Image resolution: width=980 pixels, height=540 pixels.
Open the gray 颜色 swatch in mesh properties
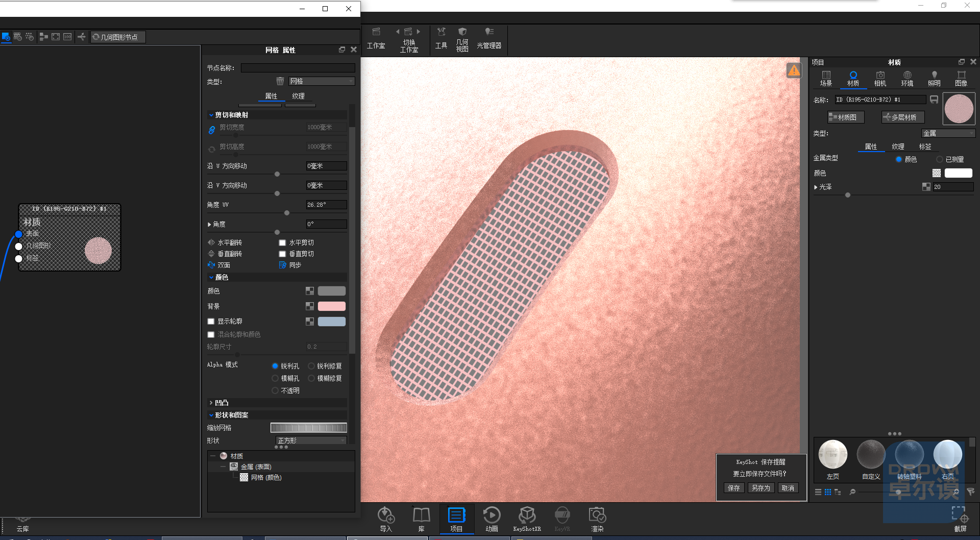pyautogui.click(x=332, y=291)
